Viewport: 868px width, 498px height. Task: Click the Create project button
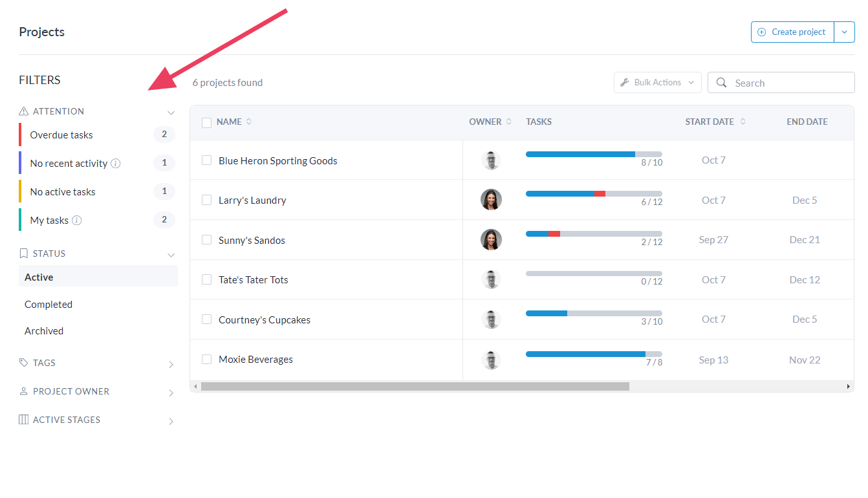pyautogui.click(x=792, y=32)
